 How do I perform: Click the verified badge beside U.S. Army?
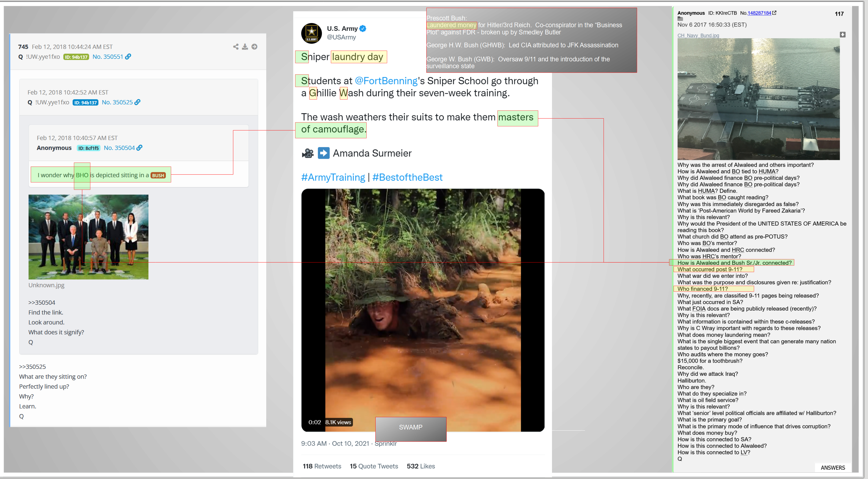click(x=363, y=29)
